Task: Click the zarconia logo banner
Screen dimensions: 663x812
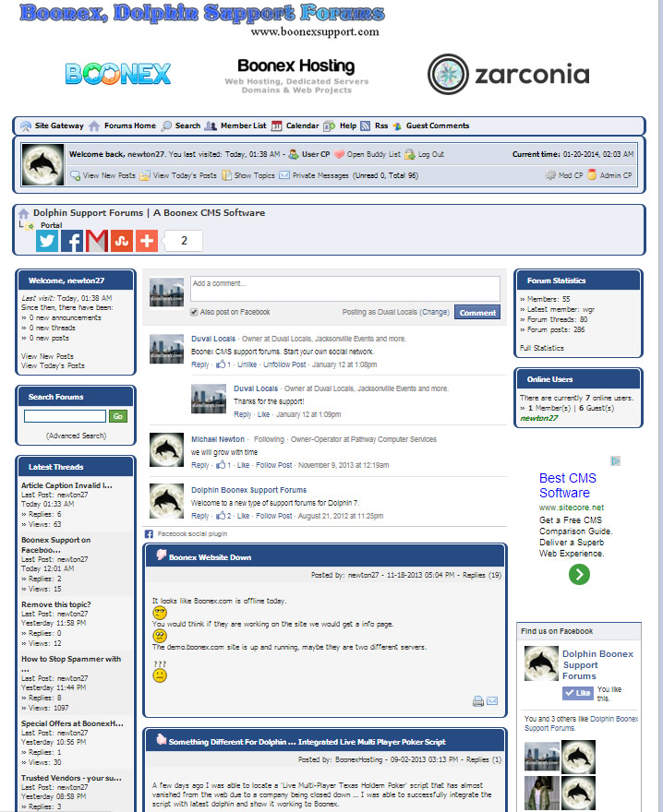Action: coord(509,74)
